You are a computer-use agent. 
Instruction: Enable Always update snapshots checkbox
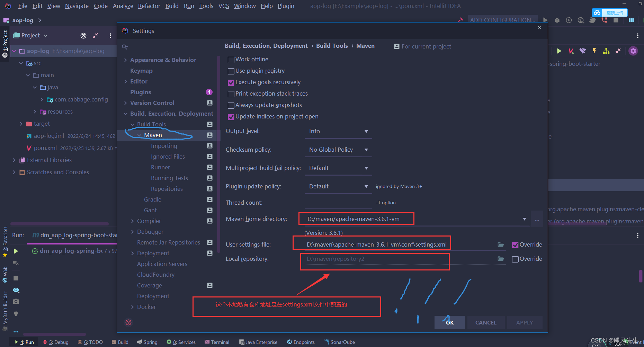(231, 105)
